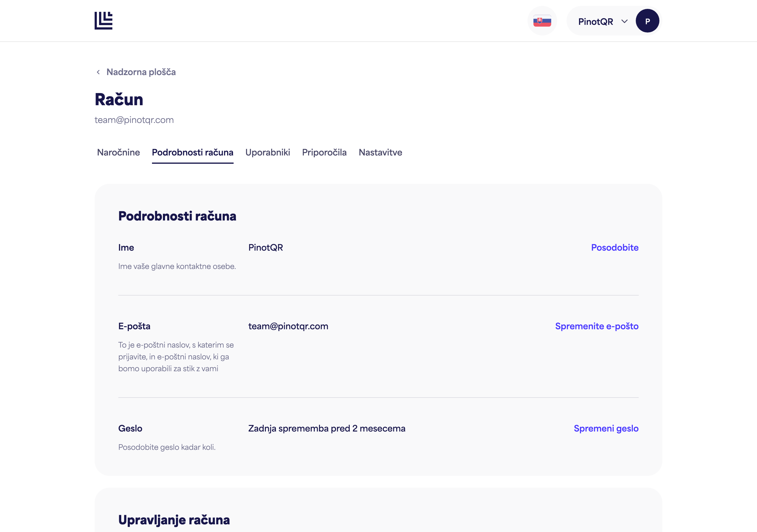
Task: Open the Nastavitve tab
Action: tap(381, 152)
